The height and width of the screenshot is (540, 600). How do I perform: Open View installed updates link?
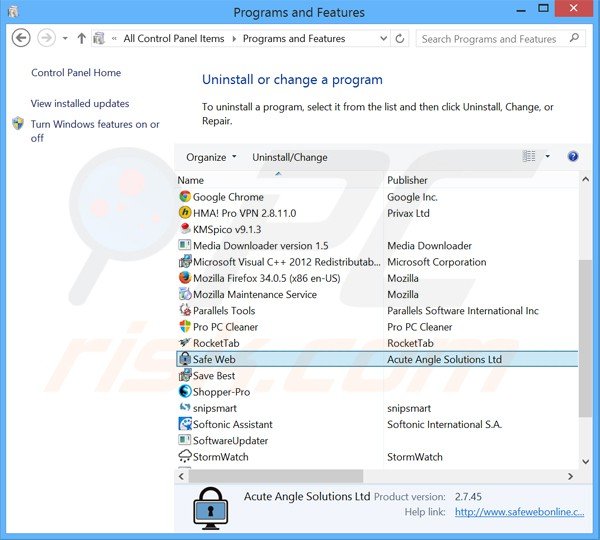[80, 103]
